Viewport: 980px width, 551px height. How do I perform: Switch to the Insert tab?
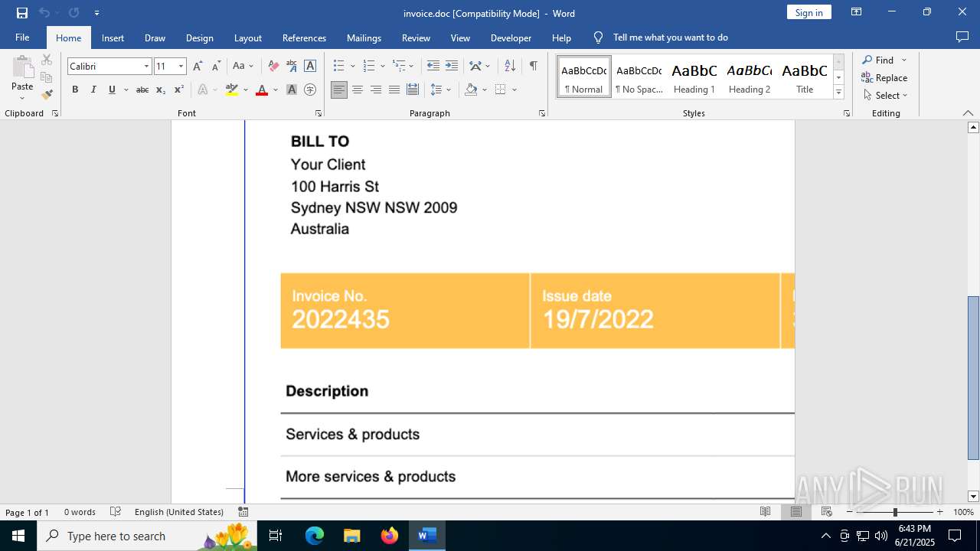click(113, 37)
